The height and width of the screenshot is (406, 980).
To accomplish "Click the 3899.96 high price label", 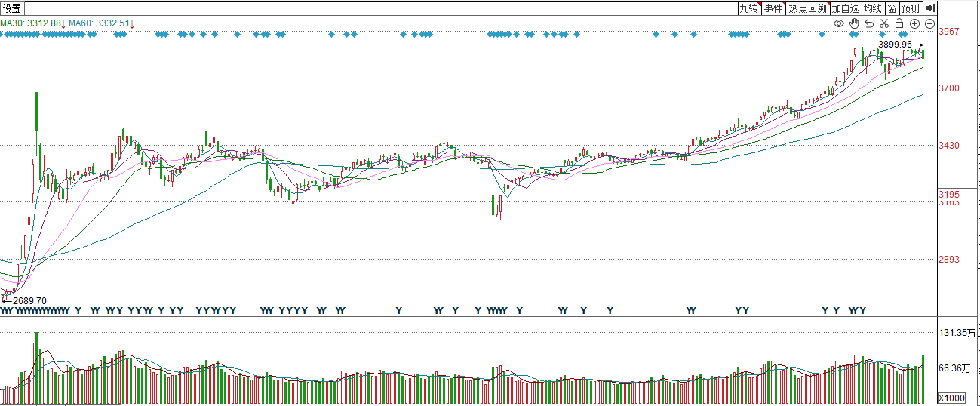I will 895,45.
